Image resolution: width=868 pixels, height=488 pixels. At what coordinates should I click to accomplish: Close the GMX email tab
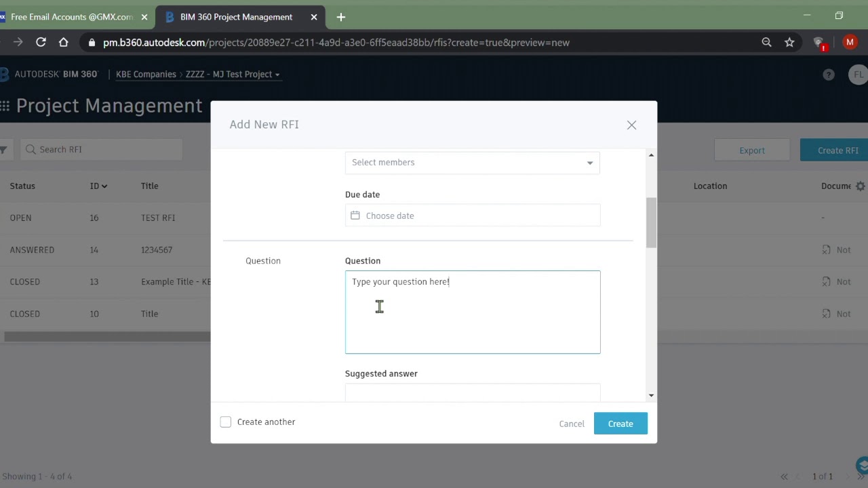coord(144,17)
